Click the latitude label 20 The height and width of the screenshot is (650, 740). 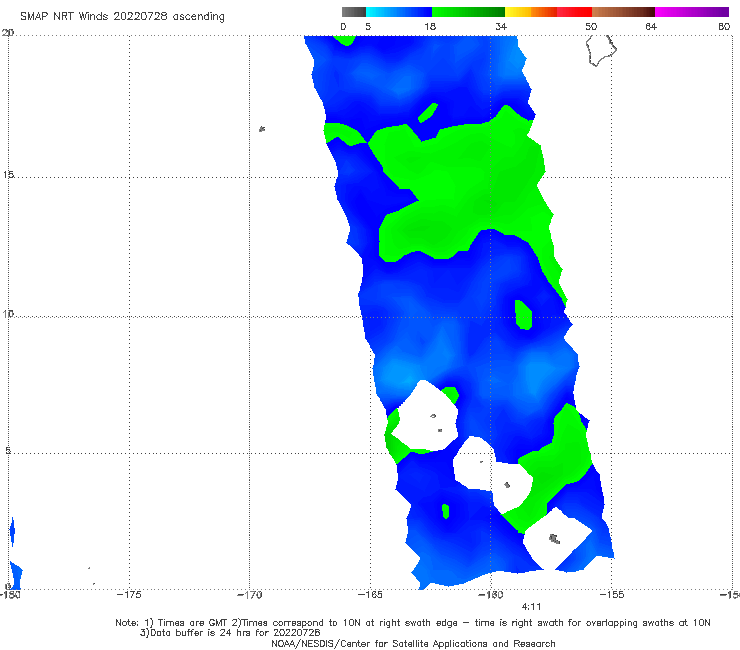(8, 33)
